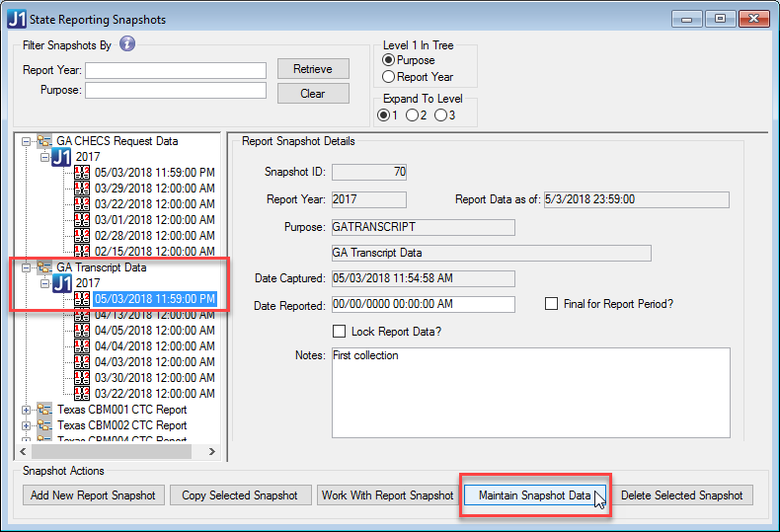The image size is (780, 532).
Task: Click the J1 icon under GA CHECS Request Data
Action: pos(62,157)
